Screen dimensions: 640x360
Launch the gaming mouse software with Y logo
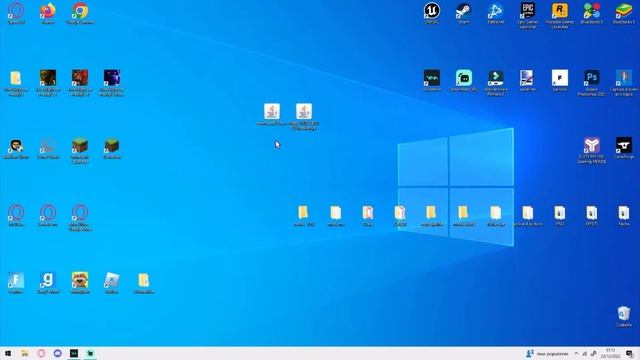591,146
